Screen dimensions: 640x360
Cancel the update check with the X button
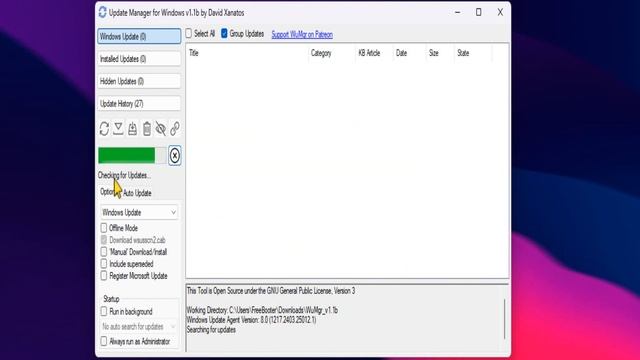pos(175,156)
